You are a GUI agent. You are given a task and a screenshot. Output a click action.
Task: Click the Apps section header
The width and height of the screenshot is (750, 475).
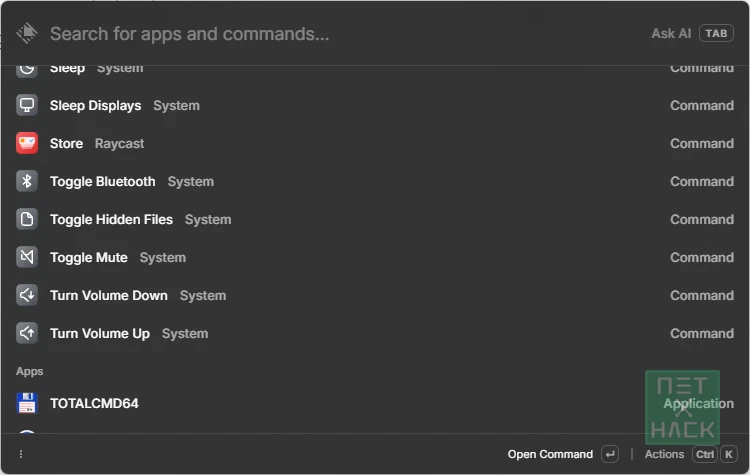pyautogui.click(x=29, y=371)
